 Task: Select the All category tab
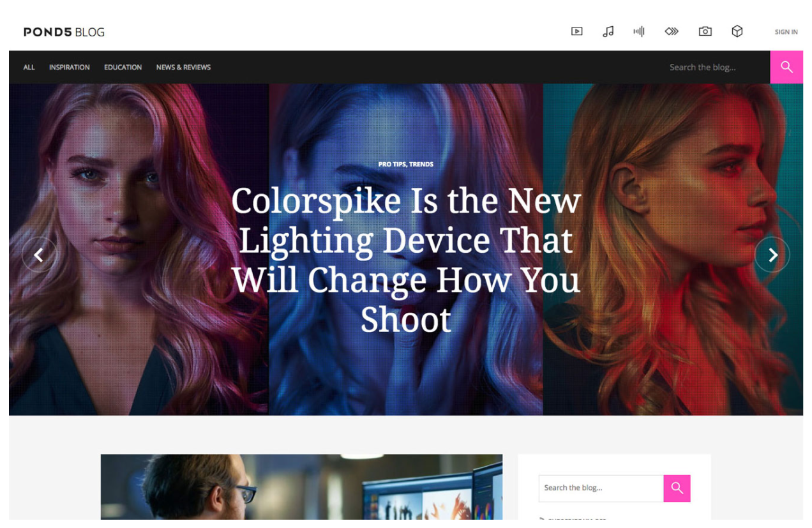coord(29,67)
